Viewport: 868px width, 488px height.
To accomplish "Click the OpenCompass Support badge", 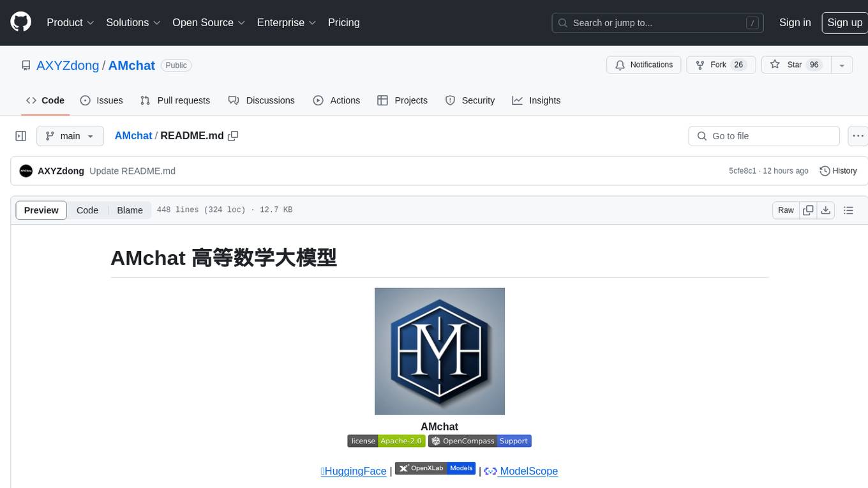I will [480, 441].
